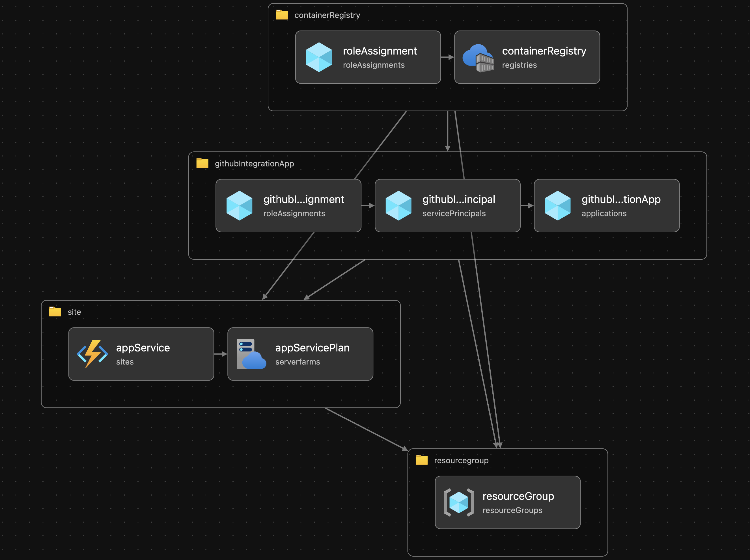Image resolution: width=750 pixels, height=560 pixels.
Task: Click the servicePrincipals cube icon
Action: [x=399, y=206]
